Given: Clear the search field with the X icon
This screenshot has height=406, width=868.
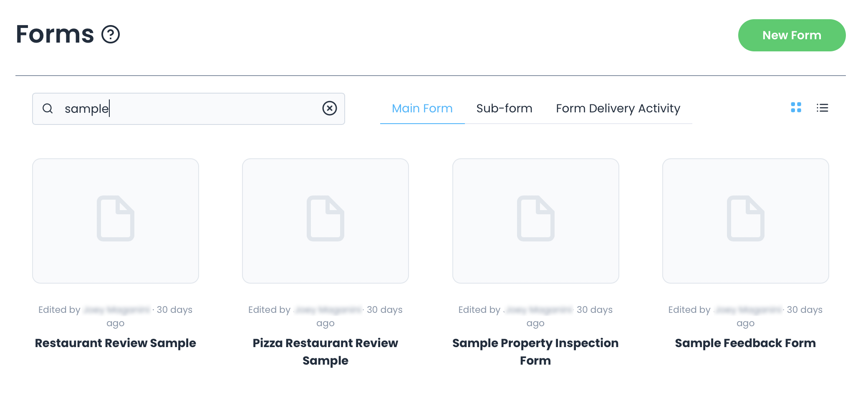Looking at the screenshot, I should pyautogui.click(x=329, y=108).
